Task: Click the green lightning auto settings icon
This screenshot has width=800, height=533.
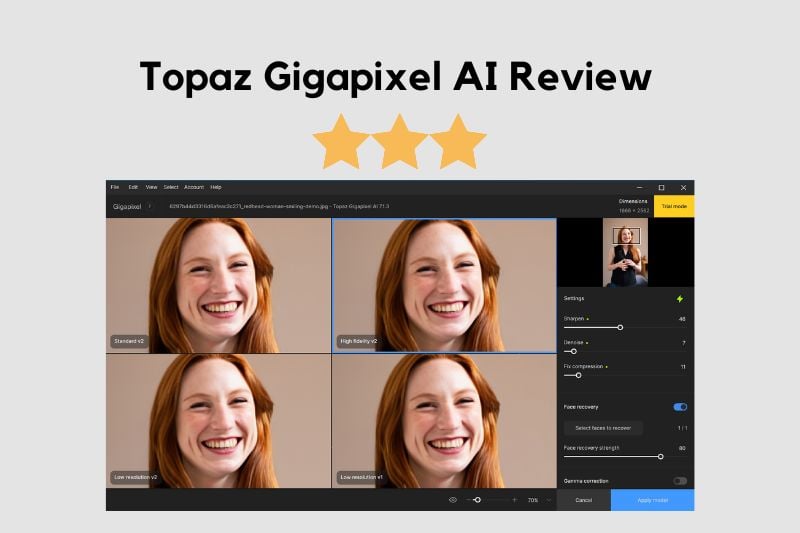Action: 680,299
